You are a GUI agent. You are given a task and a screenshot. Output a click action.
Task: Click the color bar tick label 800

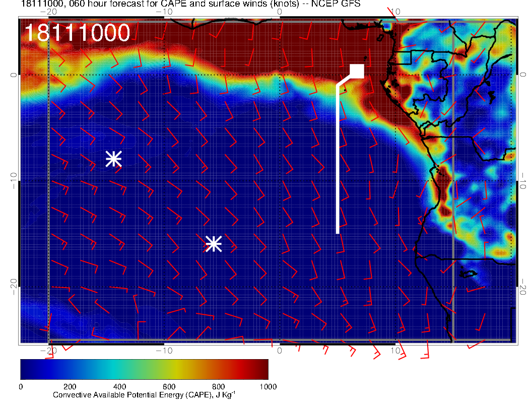(219, 387)
